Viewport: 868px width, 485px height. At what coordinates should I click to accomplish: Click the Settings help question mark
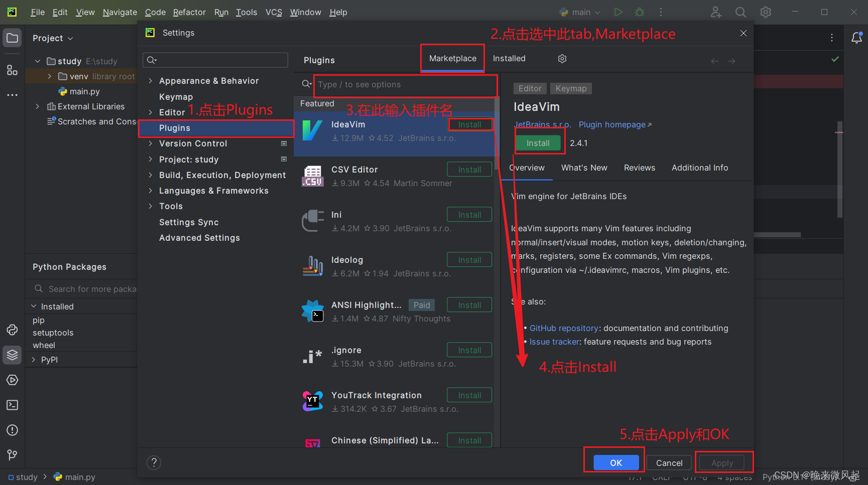point(154,462)
